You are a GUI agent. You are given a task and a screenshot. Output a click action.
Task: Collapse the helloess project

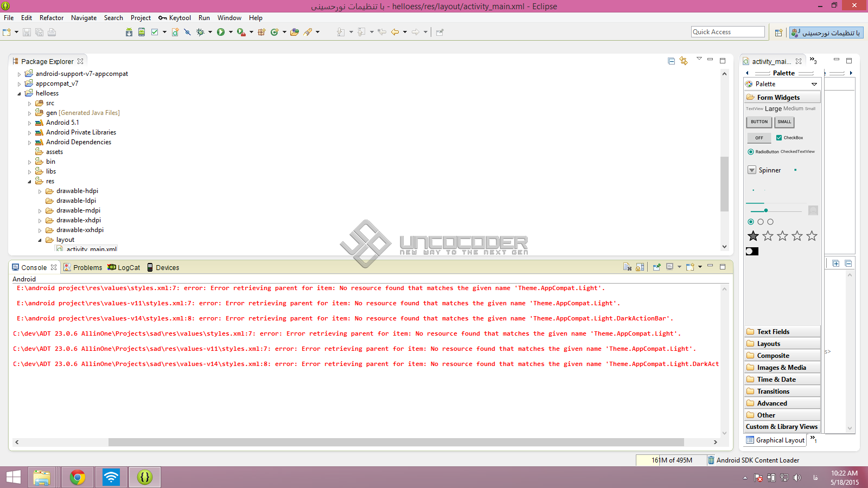coord(19,94)
